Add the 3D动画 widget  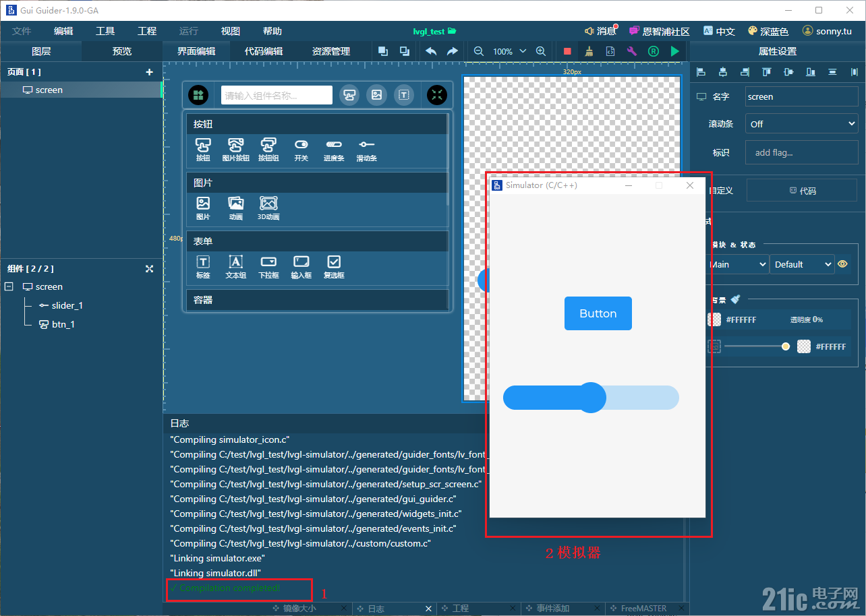pos(268,208)
